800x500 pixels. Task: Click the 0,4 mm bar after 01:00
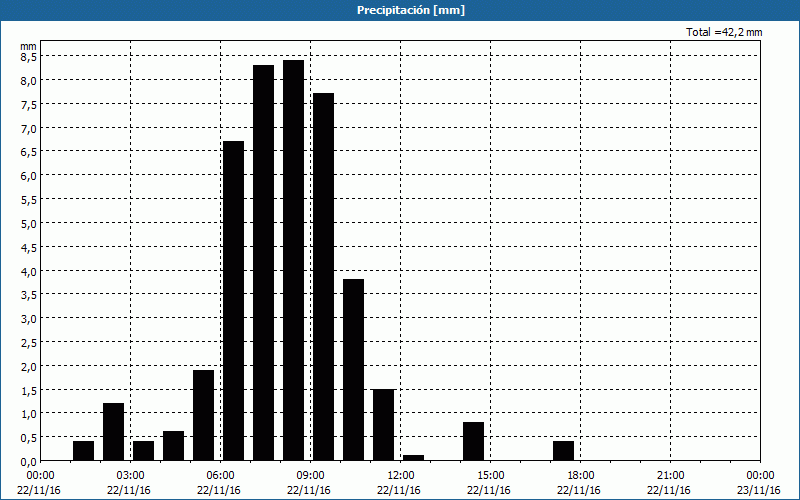84,451
